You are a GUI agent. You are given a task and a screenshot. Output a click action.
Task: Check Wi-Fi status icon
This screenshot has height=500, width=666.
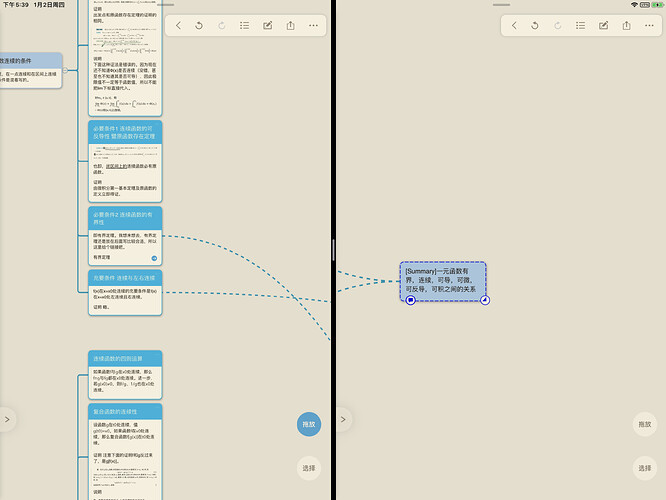pos(634,5)
